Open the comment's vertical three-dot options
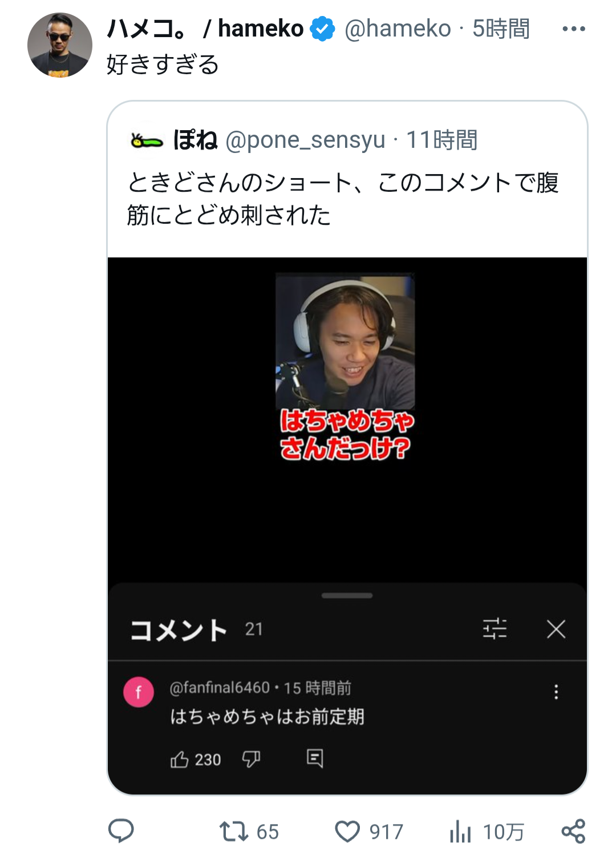 click(x=556, y=692)
